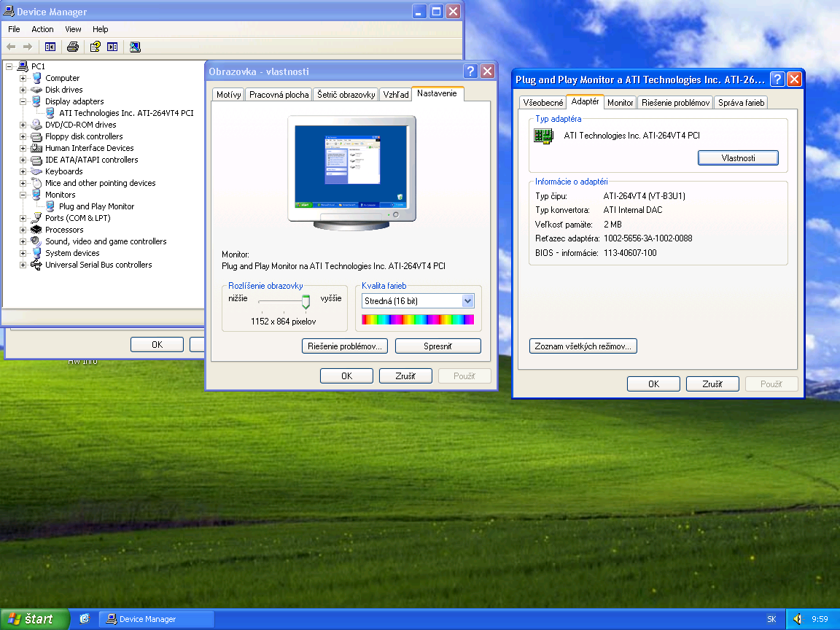Switch to the Vzhľad tab
This screenshot has width=840, height=630.
tap(396, 94)
